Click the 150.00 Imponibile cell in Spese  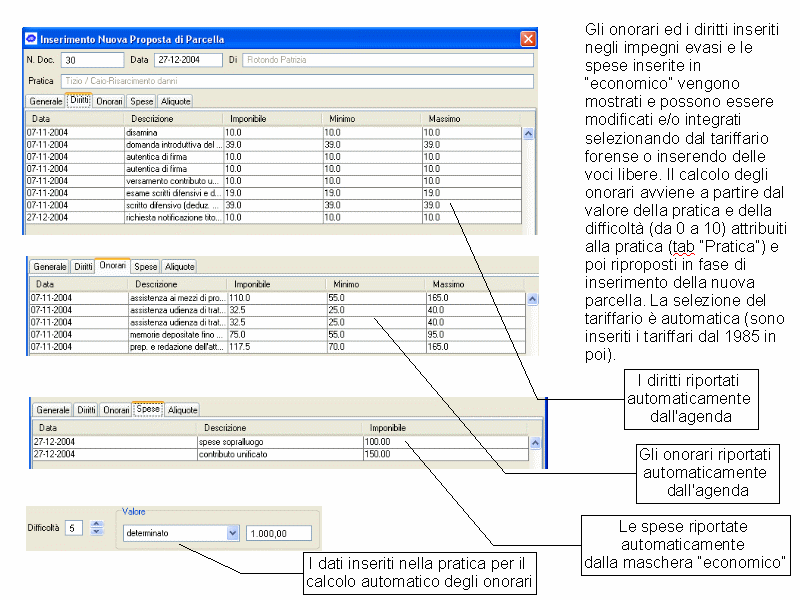445,454
